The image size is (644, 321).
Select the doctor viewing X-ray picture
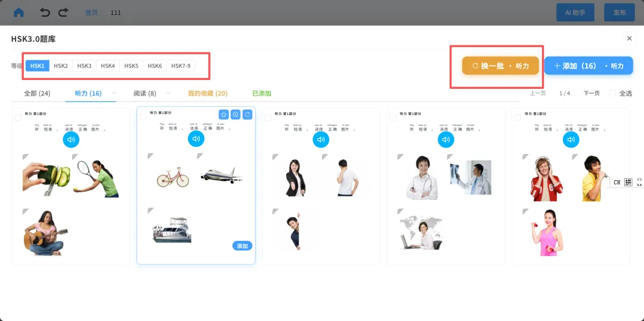click(x=470, y=178)
